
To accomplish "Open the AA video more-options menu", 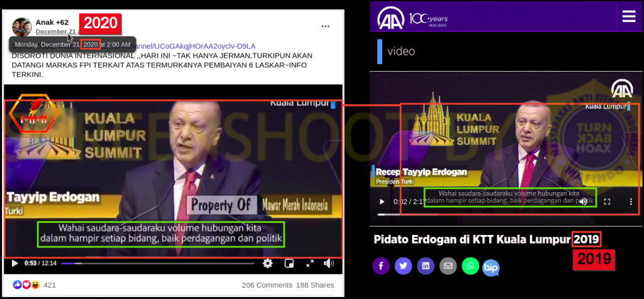I will pyautogui.click(x=631, y=202).
